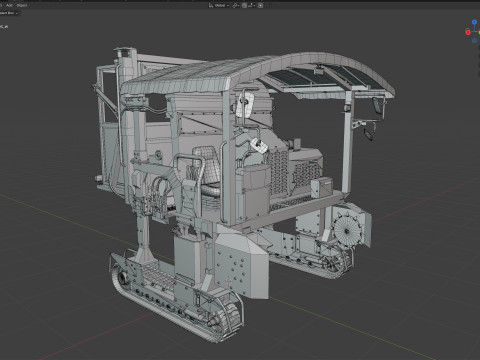The image size is (480, 360).
Task: Toggle the snapping magnet button
Action: [x=244, y=5]
